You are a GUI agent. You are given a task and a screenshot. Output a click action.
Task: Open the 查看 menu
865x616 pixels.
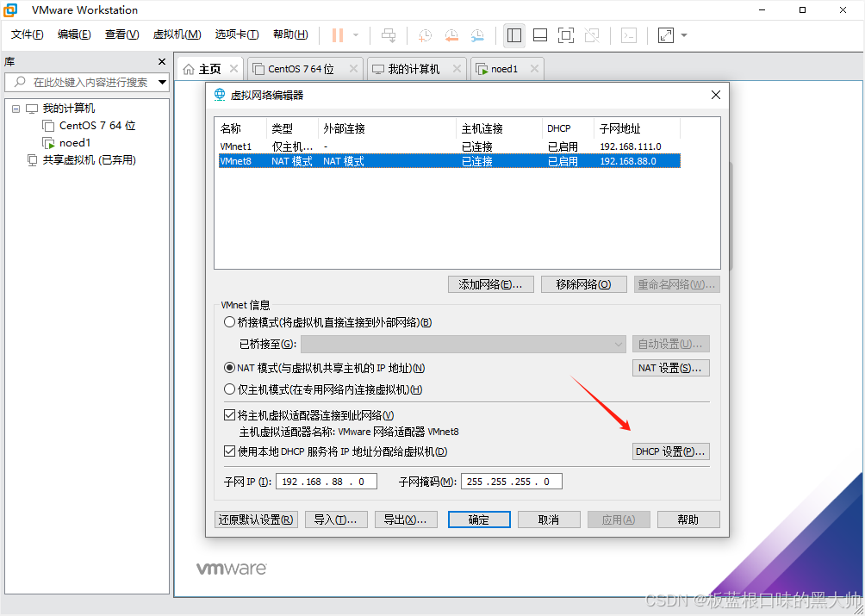pyautogui.click(x=122, y=34)
